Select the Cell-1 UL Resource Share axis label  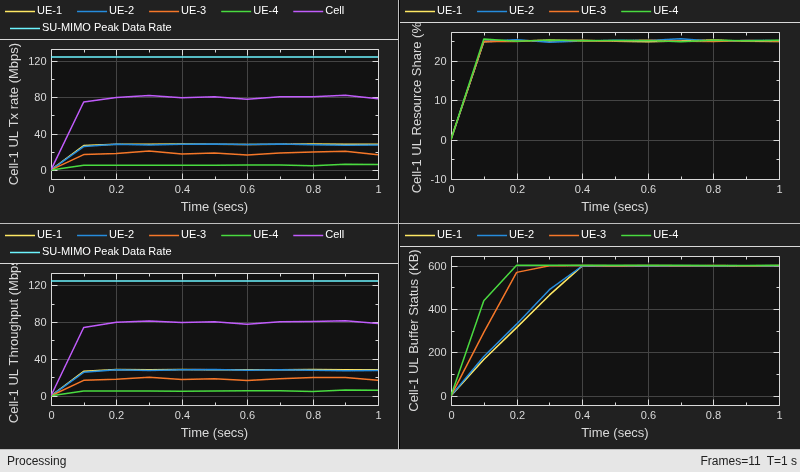coord(416,107)
